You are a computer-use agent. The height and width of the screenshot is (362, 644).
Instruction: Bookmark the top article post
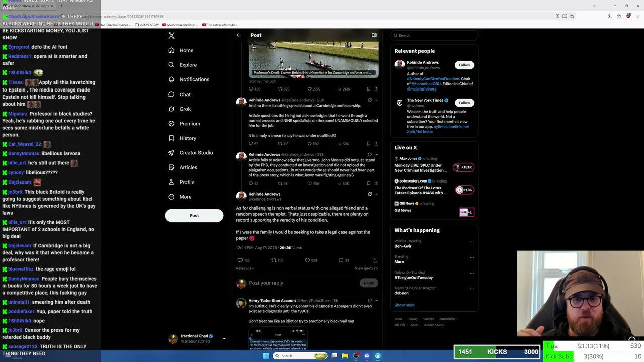pos(369,89)
